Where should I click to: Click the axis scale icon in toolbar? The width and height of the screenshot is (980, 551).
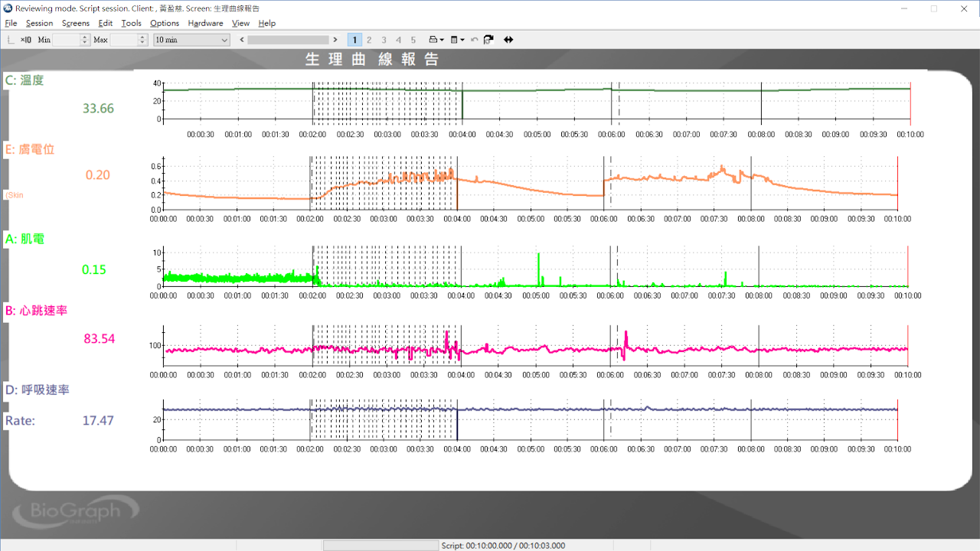(x=10, y=40)
